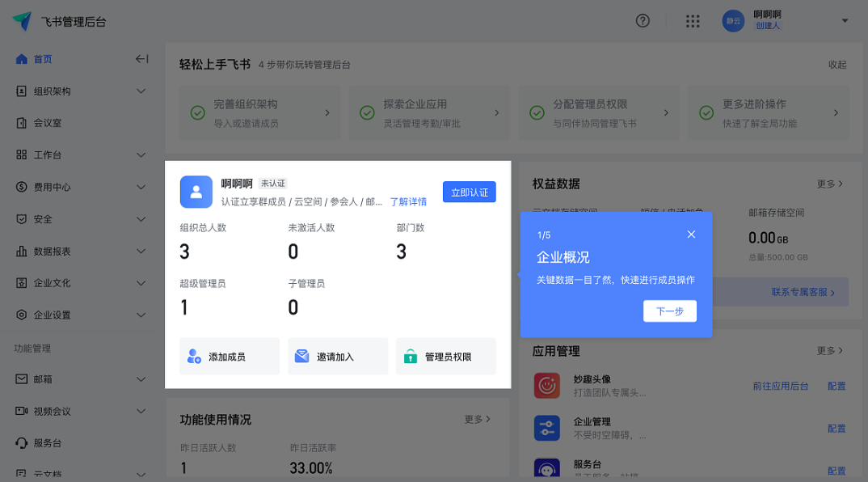
Task: Open 更多 next to 应用管理
Action: point(830,351)
